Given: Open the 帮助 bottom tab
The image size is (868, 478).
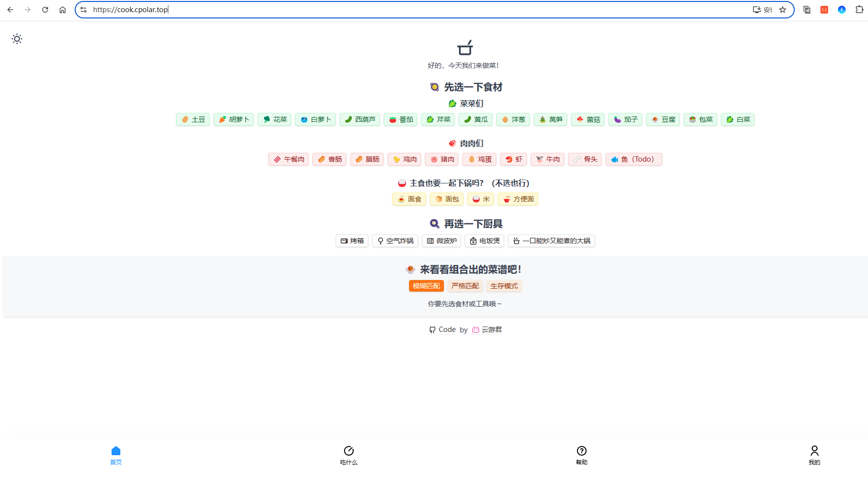Looking at the screenshot, I should point(581,455).
